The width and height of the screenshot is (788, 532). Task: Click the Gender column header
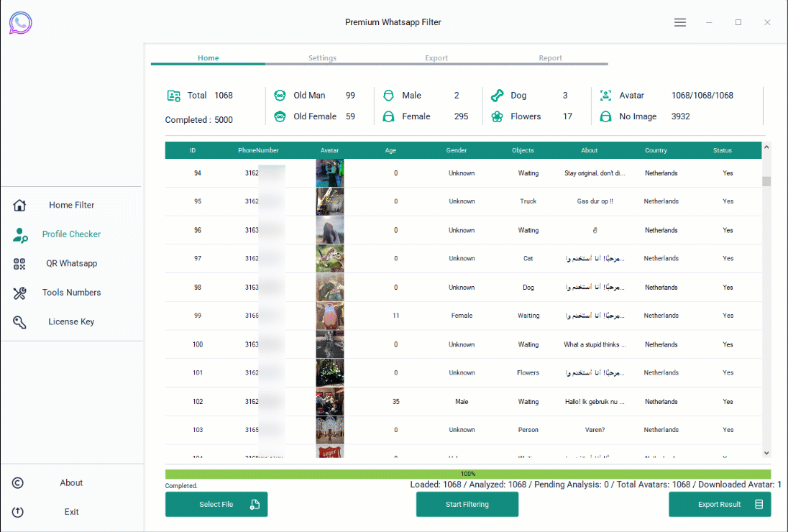tap(457, 150)
